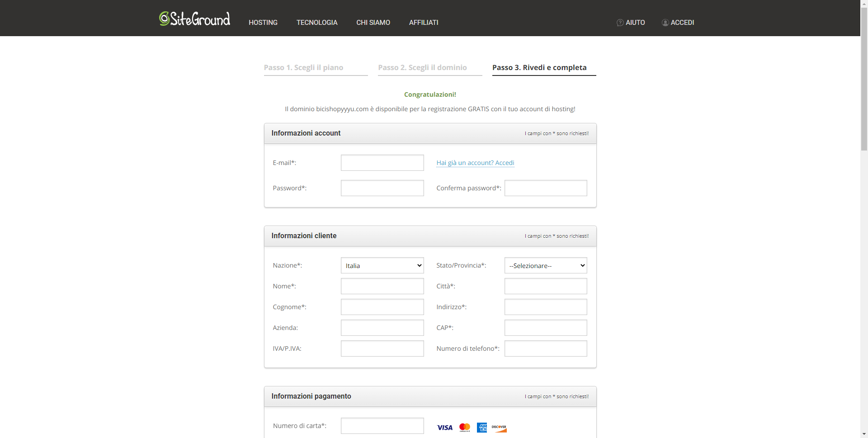Click the American Express icon

coord(482,428)
